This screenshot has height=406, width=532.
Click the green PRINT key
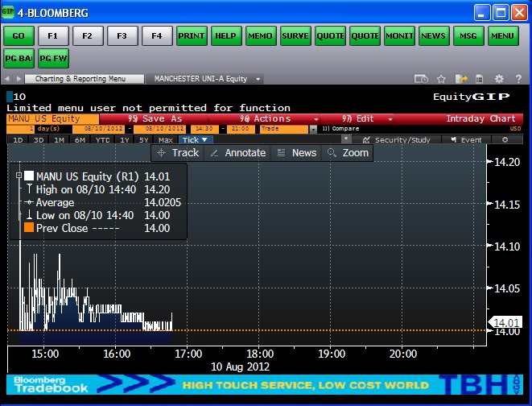(x=192, y=35)
